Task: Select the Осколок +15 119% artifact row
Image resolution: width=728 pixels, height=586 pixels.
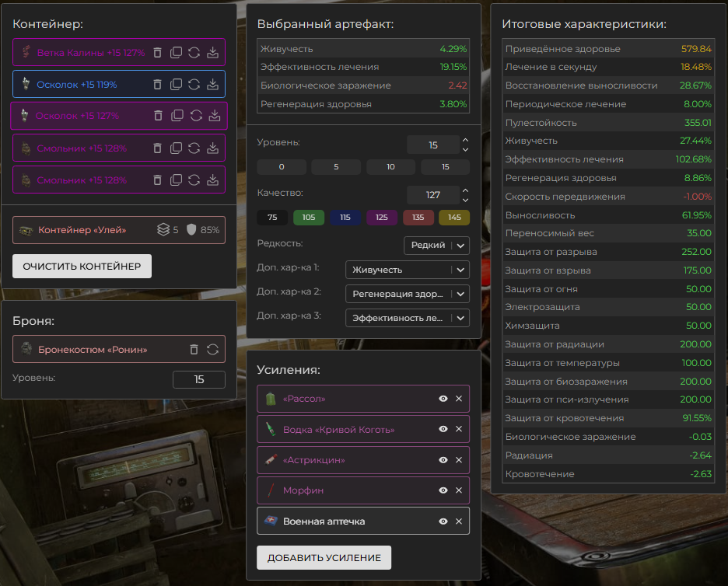Action: coord(119,84)
